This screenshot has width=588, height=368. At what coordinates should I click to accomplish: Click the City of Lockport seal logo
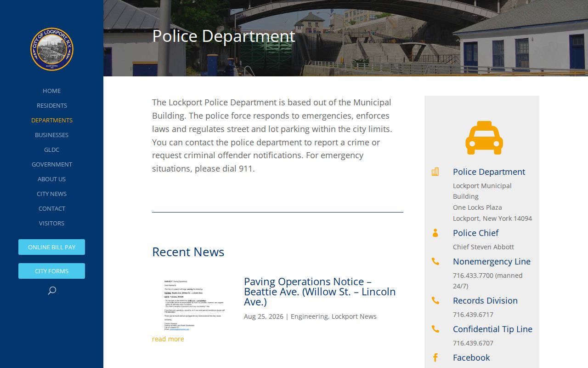click(x=52, y=49)
